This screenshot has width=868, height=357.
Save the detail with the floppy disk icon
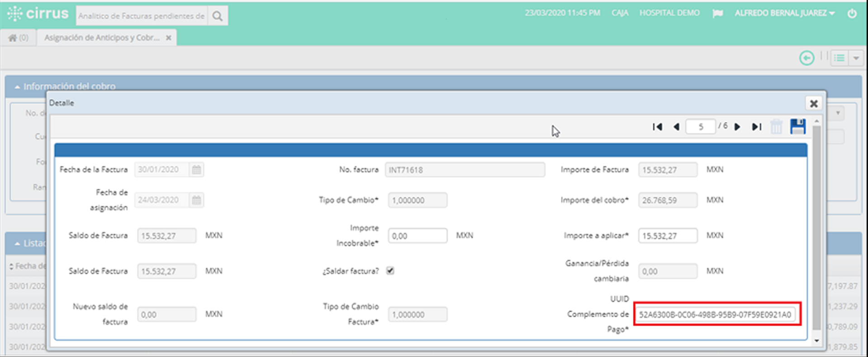(x=798, y=127)
